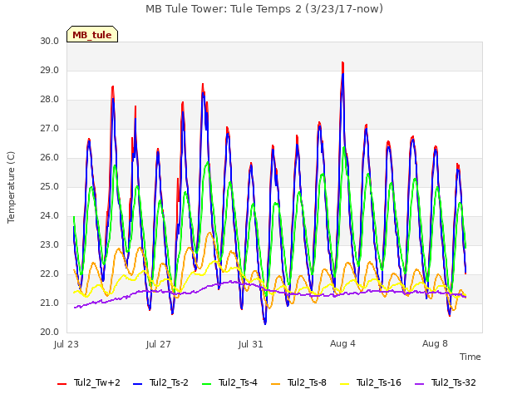This screenshot has width=532, height=399.
Task: Select the Tul2_Ts-16 legend label
Action: click(379, 382)
